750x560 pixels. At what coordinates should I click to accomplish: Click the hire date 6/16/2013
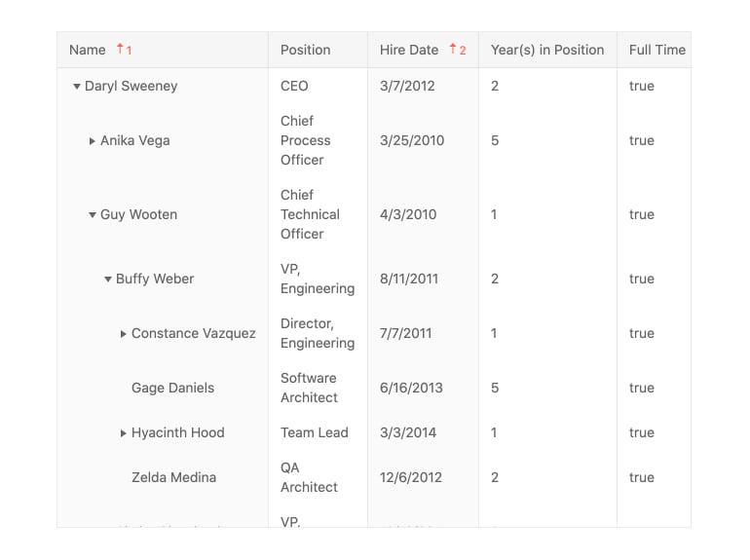click(x=411, y=388)
